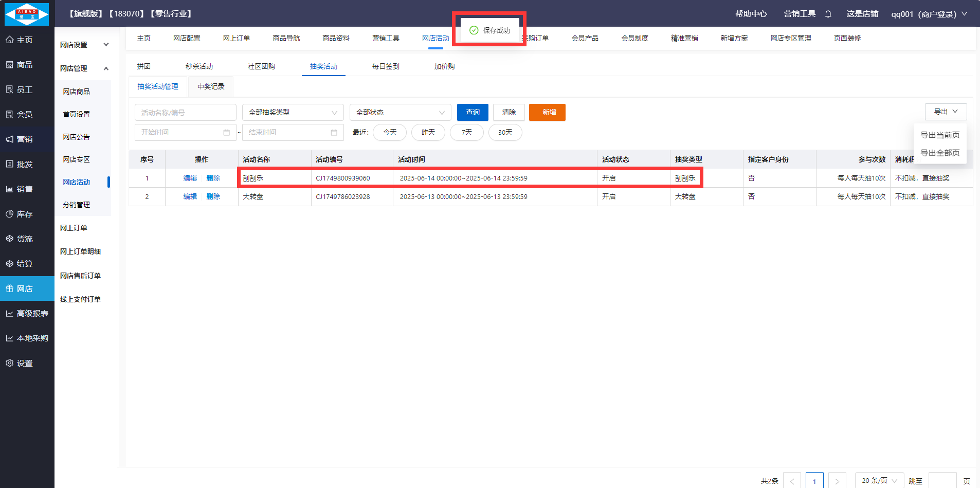Click calendar icon in 开始时间 field
The image size is (980, 488).
click(226, 133)
